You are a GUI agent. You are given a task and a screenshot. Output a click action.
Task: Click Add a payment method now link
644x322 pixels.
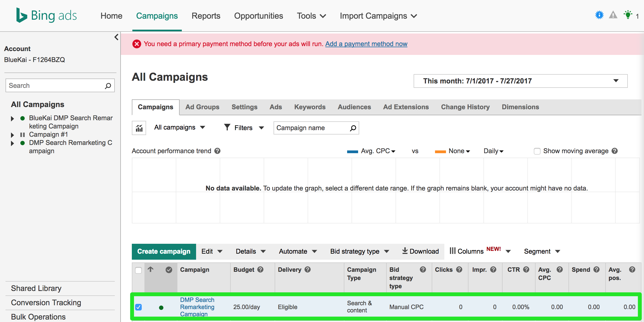click(366, 44)
